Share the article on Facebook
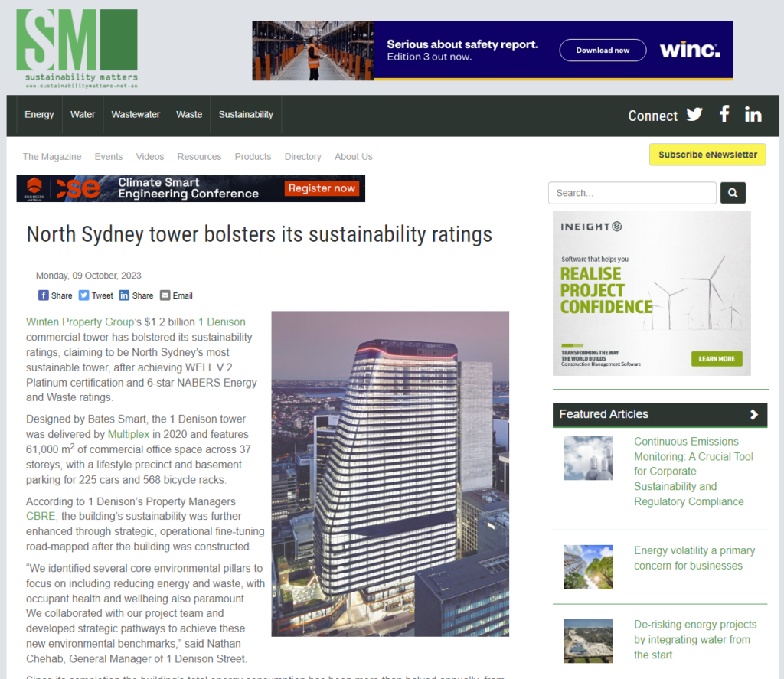The height and width of the screenshot is (679, 784). (54, 295)
